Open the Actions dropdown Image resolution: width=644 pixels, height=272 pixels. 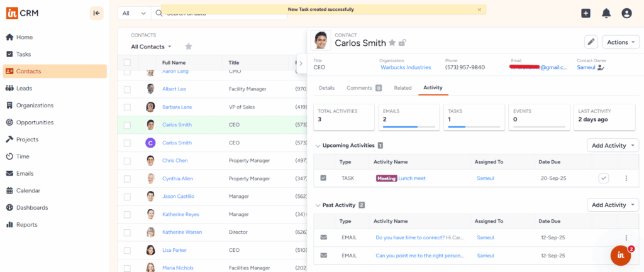click(620, 42)
